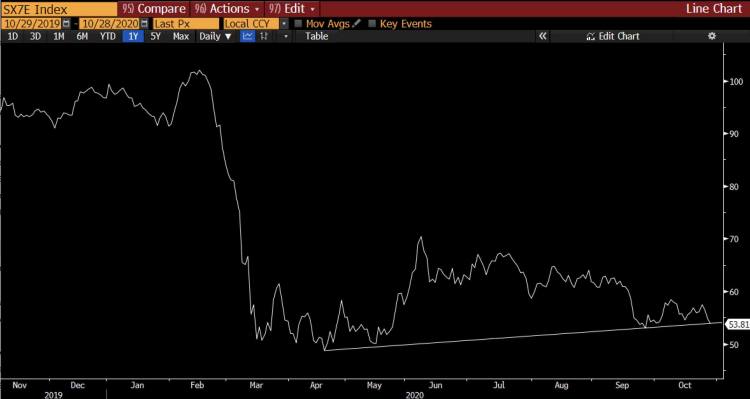Switch to the bar chart style icon
The width and height of the screenshot is (750, 399).
(x=264, y=36)
